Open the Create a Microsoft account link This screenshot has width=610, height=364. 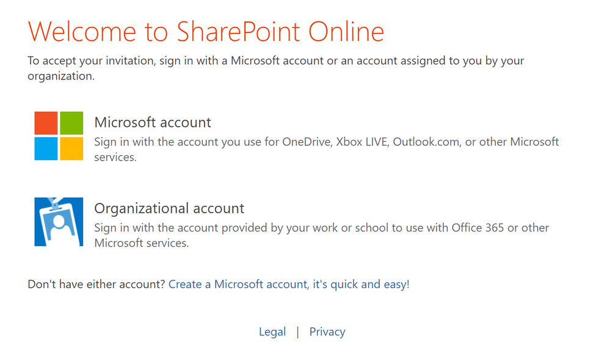click(x=289, y=284)
